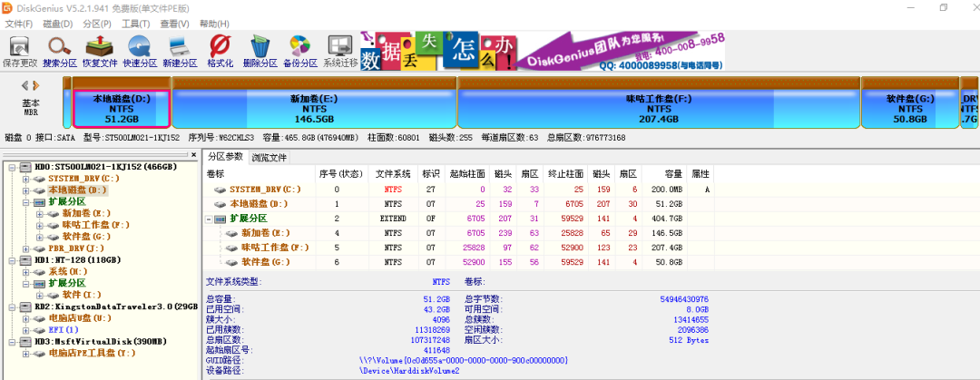Click the 新建分区 (New Partition) icon

180,47
